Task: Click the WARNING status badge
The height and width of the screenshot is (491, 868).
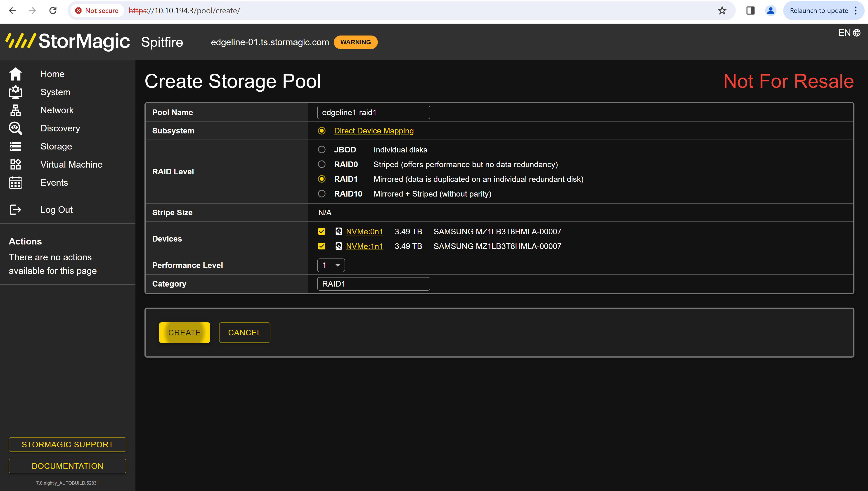Action: point(355,42)
